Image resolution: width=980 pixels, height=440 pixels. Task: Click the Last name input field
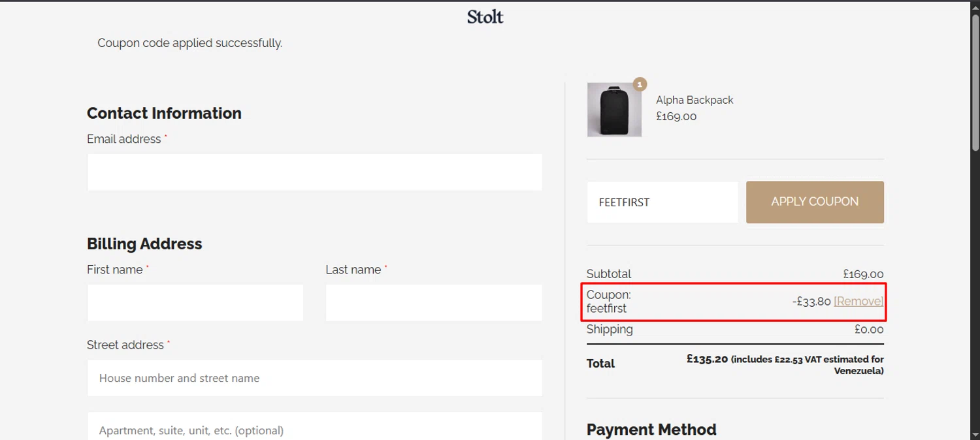tap(434, 303)
